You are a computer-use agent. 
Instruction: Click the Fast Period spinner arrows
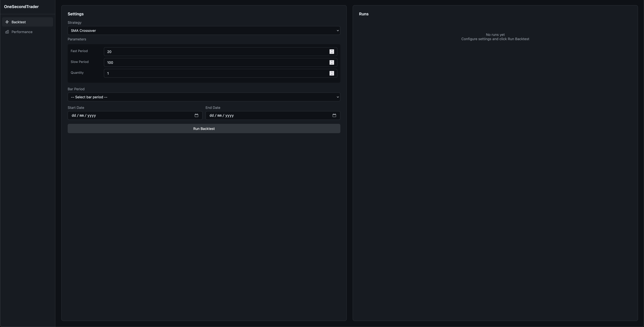[332, 51]
